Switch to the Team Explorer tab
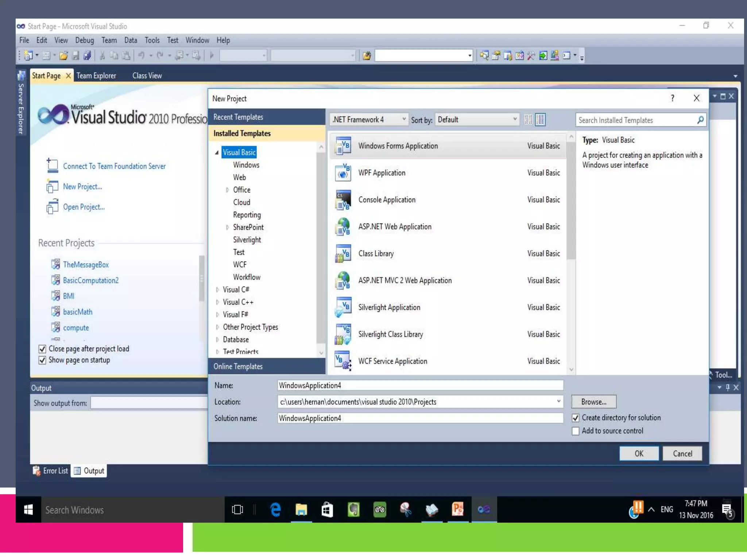 [x=96, y=76]
